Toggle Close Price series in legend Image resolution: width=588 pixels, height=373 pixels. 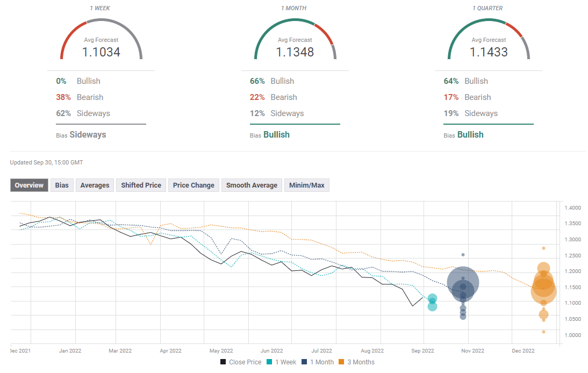240,362
